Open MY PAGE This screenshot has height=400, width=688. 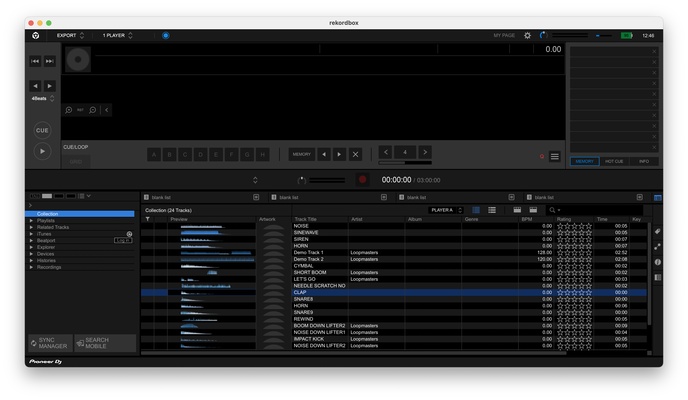(x=504, y=36)
